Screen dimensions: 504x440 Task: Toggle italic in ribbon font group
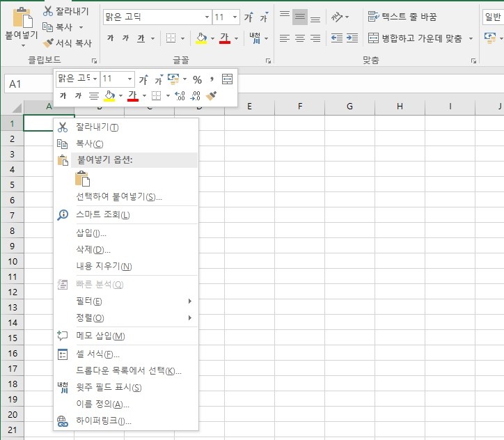(125, 38)
